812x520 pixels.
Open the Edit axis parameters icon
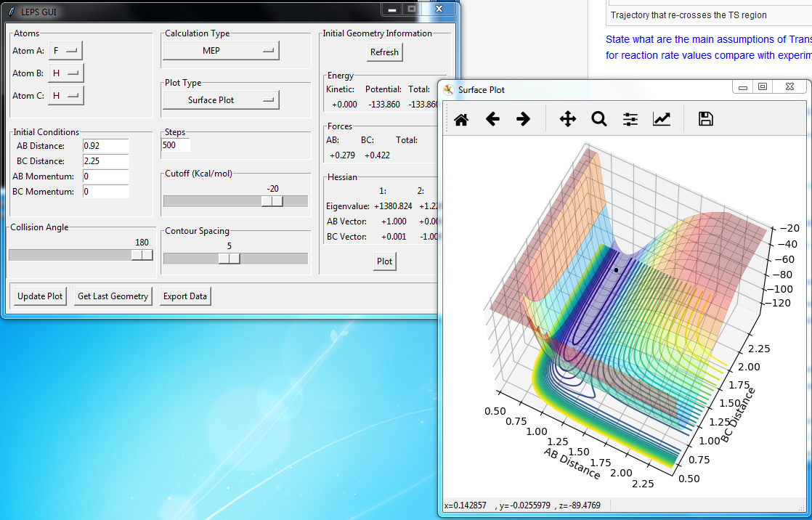pos(661,119)
